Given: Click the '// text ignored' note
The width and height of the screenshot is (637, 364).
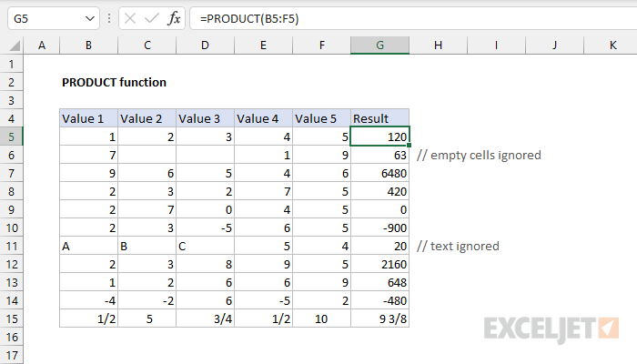Looking at the screenshot, I should [458, 247].
